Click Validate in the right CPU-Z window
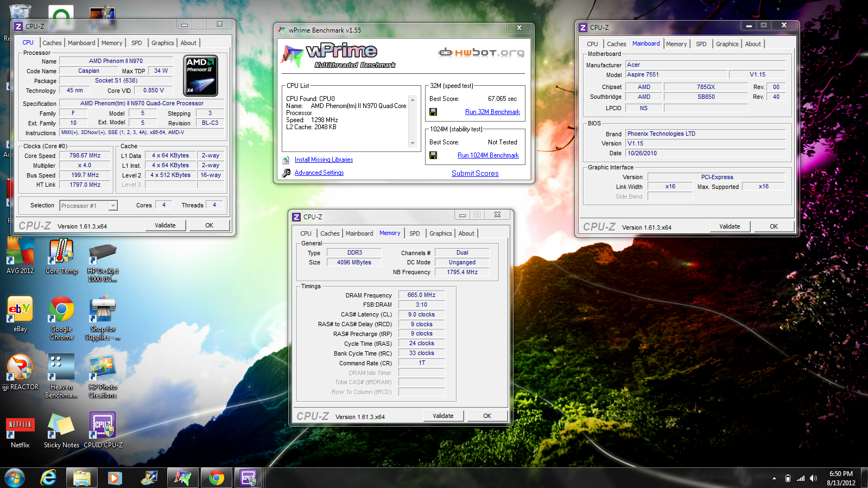Viewport: 868px width, 488px height. 730,226
